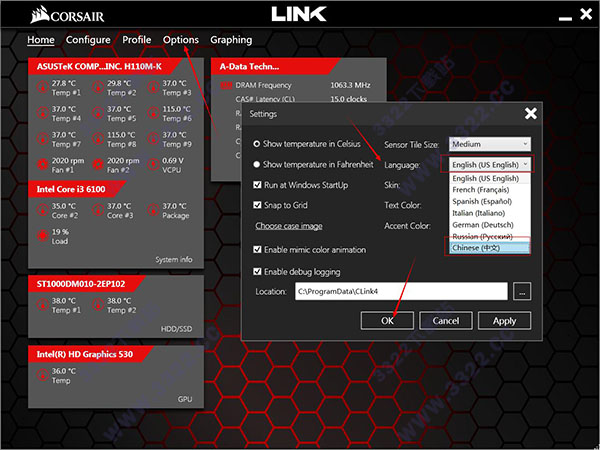This screenshot has width=600, height=450.
Task: Choose Russian from the language list
Action: tap(490, 236)
